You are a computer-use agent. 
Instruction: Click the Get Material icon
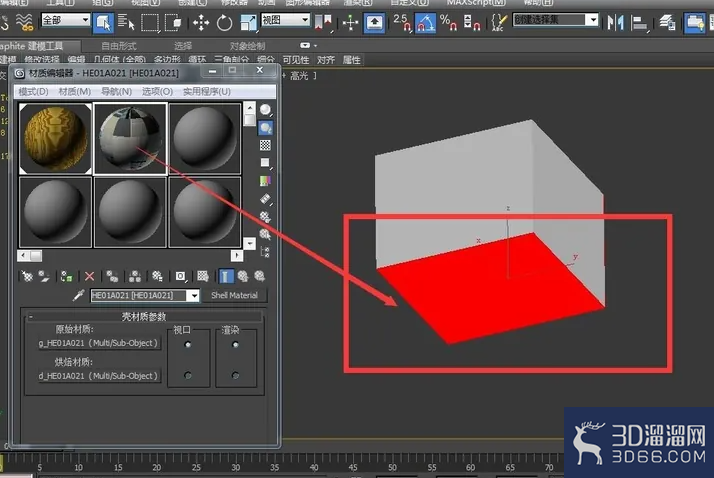point(27,276)
